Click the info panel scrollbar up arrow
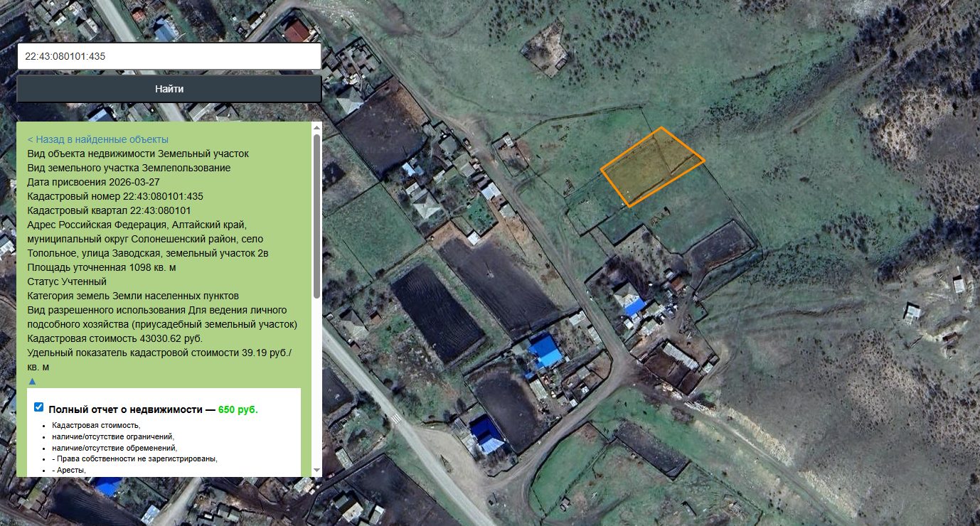This screenshot has width=980, height=526. (x=316, y=127)
